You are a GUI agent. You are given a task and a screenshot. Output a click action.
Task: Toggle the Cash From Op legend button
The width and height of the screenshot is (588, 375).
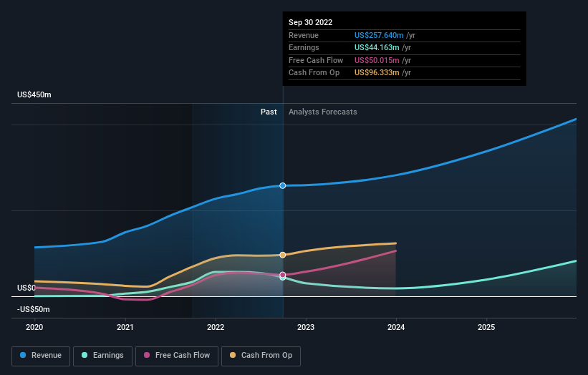pyautogui.click(x=261, y=356)
